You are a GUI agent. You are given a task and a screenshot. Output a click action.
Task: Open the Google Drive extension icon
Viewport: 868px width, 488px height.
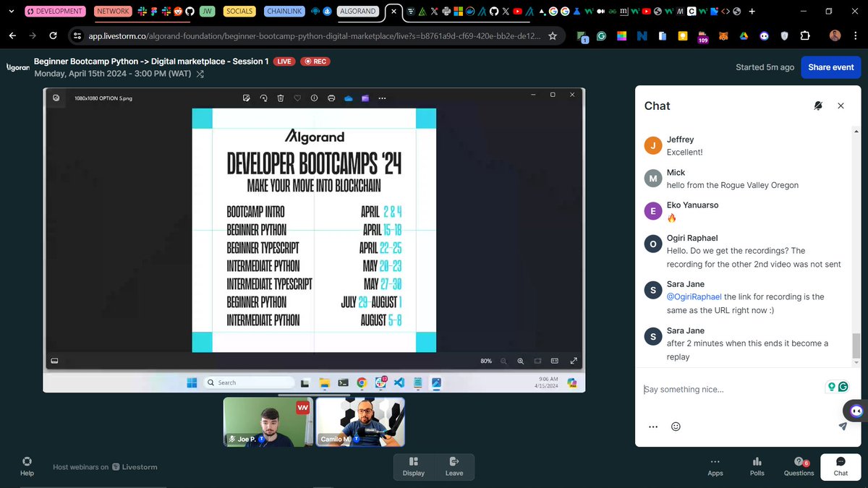(742, 36)
